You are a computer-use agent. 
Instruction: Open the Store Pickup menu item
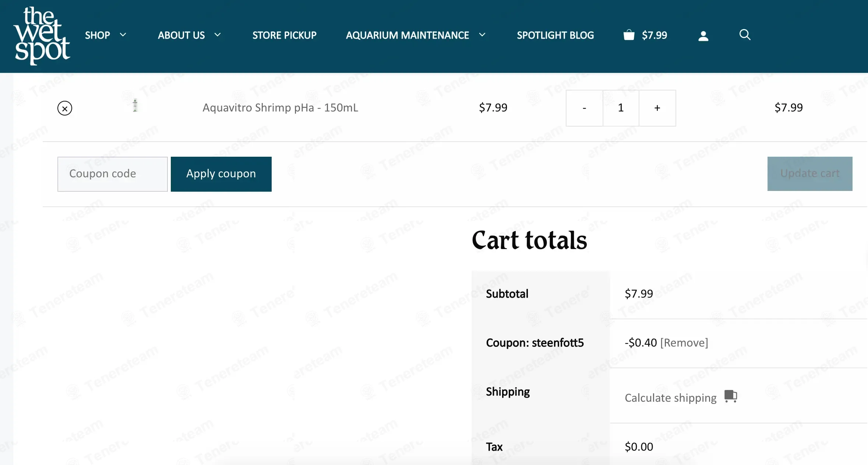point(285,35)
